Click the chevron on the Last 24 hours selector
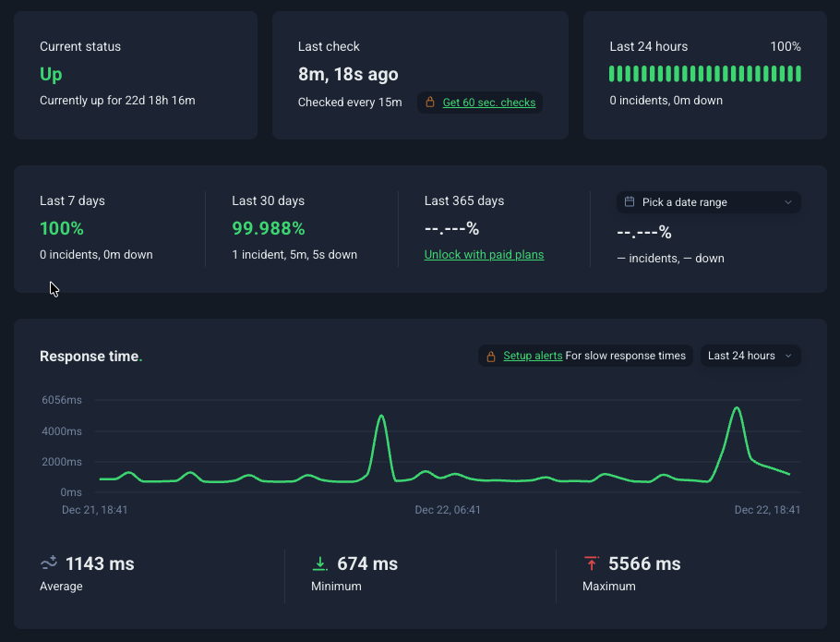This screenshot has height=642, width=840. pos(789,356)
